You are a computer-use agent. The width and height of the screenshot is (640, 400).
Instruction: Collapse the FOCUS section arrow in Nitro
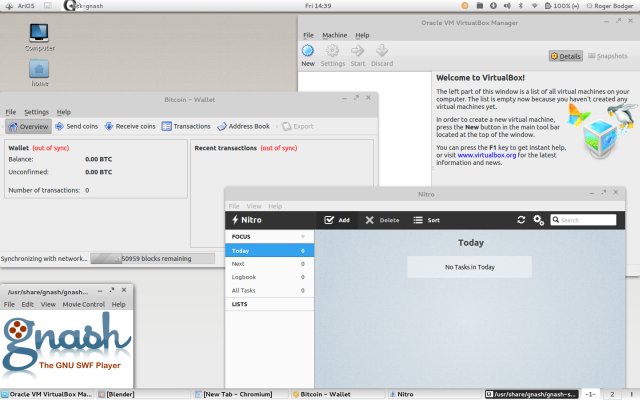303,237
